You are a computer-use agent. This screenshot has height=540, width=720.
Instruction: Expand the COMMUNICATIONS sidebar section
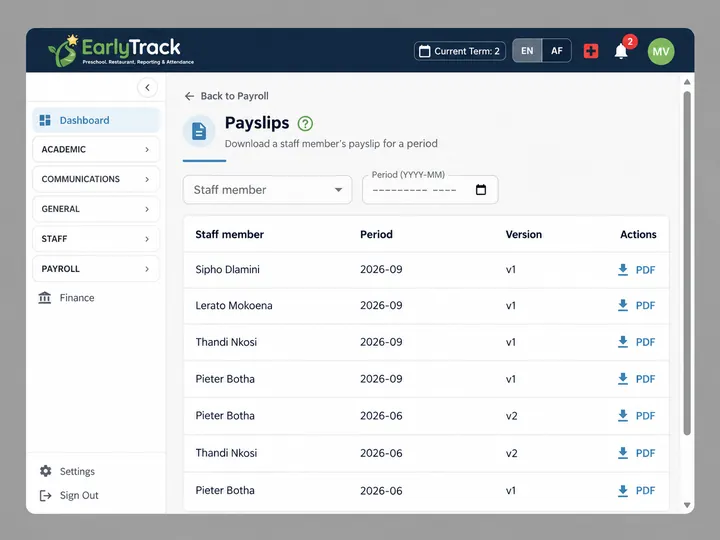point(96,179)
